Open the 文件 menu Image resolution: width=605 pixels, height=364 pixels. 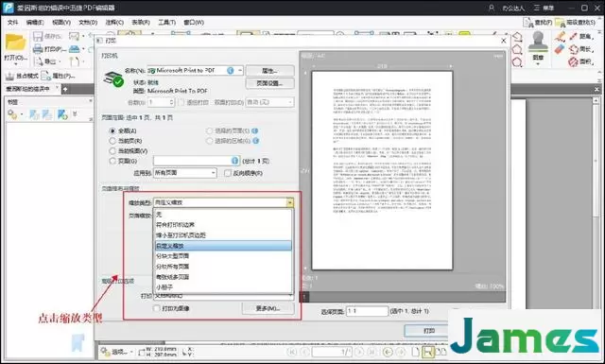[x=12, y=23]
